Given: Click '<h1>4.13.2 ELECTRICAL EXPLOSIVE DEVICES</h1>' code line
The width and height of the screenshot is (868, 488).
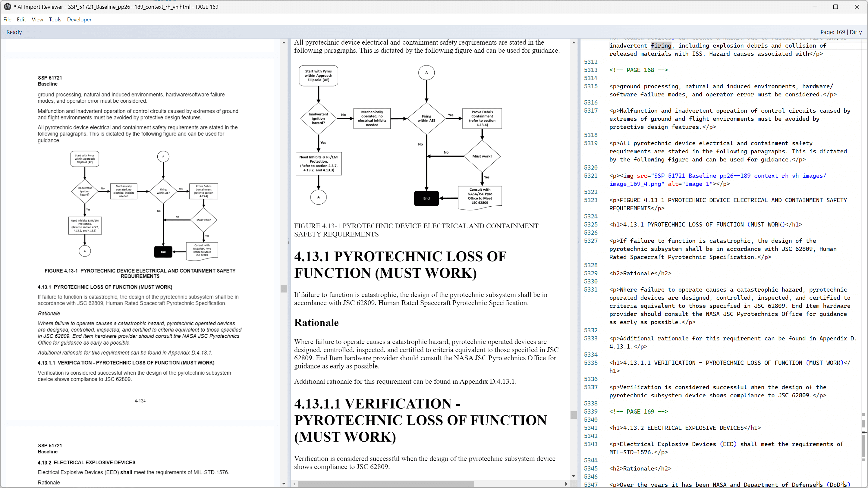Looking at the screenshot, I should (685, 428).
